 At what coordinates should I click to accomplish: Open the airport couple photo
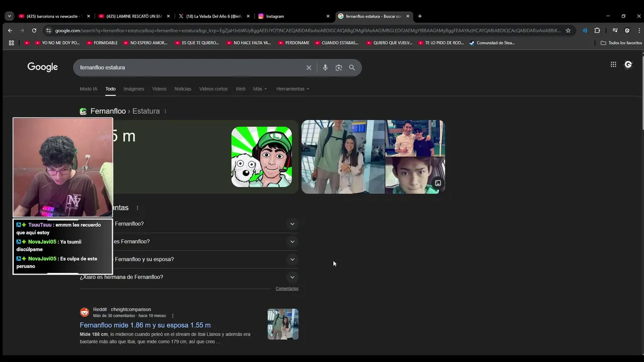(343, 156)
